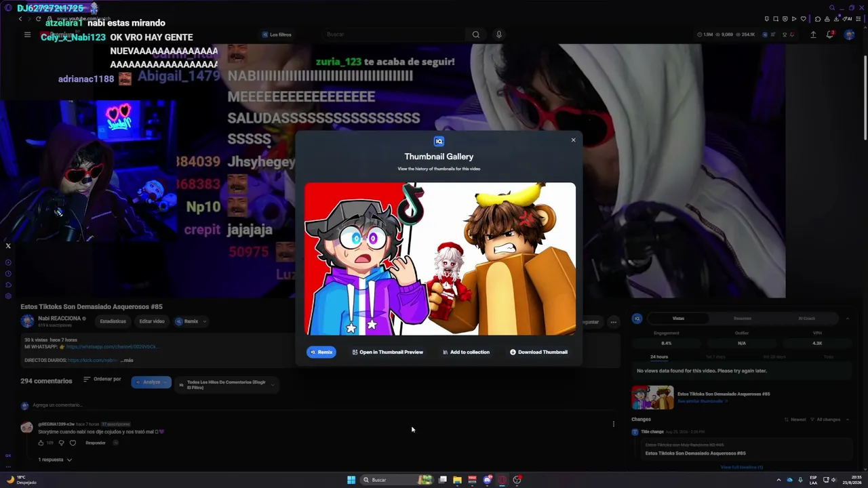868x488 pixels.
Task: Open Nabi REACCIONA channel avatar
Action: click(27, 321)
